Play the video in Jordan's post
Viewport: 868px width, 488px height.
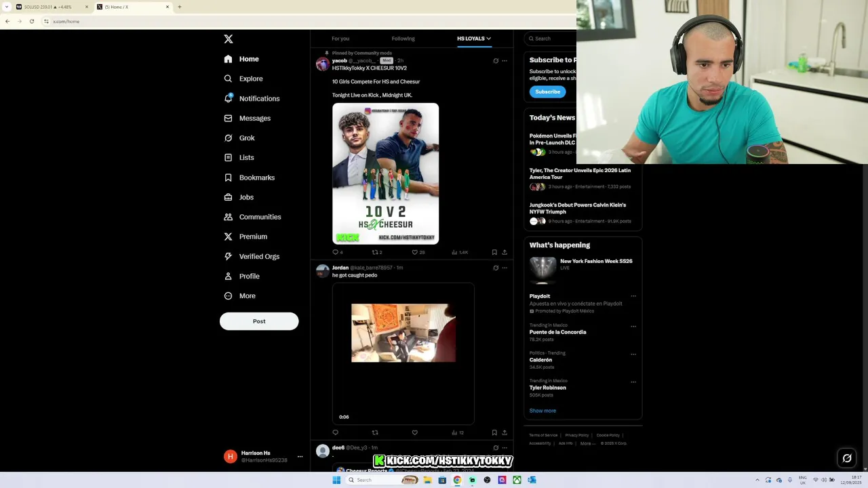403,333
